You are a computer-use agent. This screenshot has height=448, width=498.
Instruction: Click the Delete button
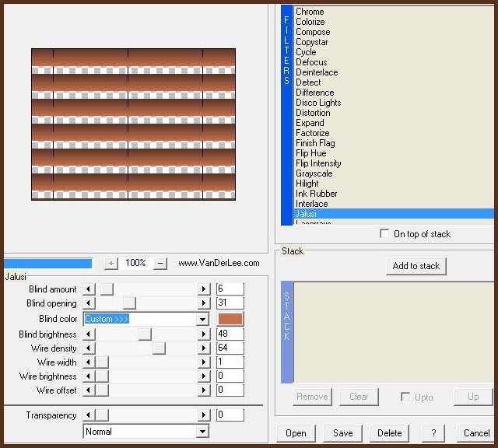[x=389, y=433]
